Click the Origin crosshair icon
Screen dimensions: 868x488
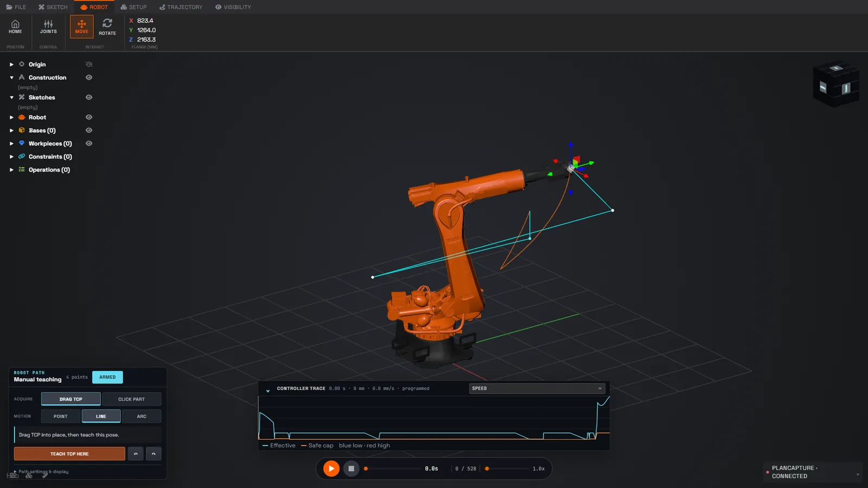tap(22, 64)
